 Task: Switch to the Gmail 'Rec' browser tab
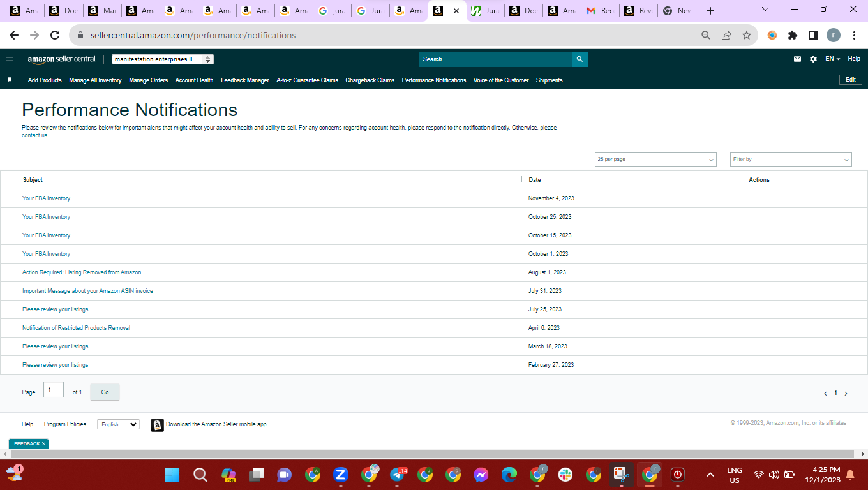pos(600,11)
